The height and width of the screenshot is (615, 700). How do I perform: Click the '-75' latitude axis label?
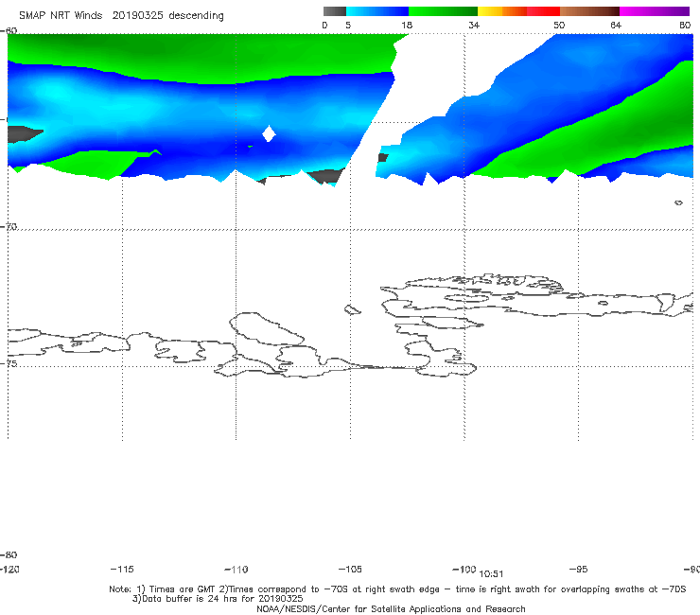point(9,363)
